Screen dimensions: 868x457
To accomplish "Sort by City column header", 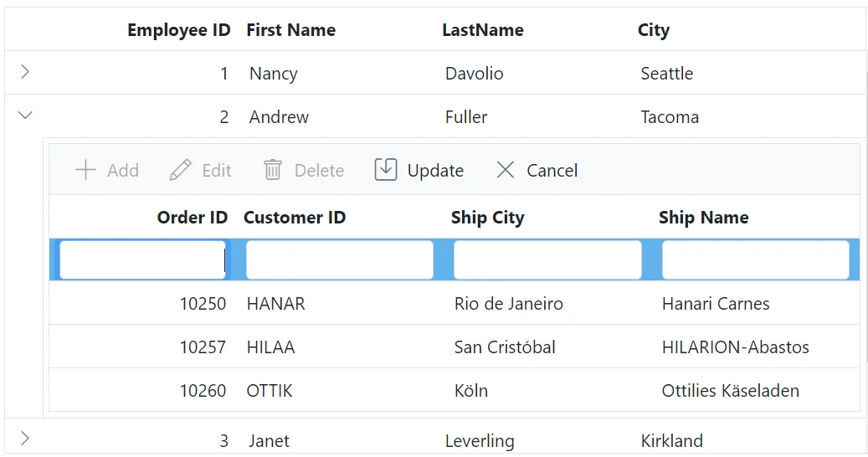I will (x=654, y=30).
